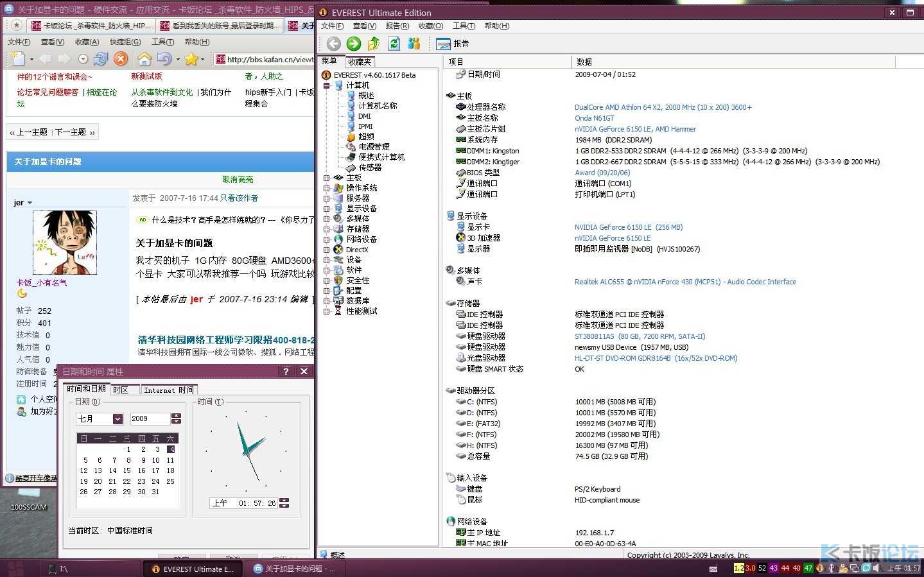Select 传感器 item in EVEREST tree

(x=370, y=168)
